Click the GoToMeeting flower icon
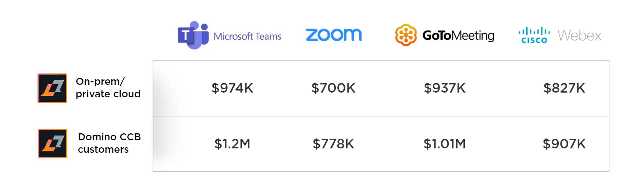The height and width of the screenshot is (191, 644). click(406, 35)
